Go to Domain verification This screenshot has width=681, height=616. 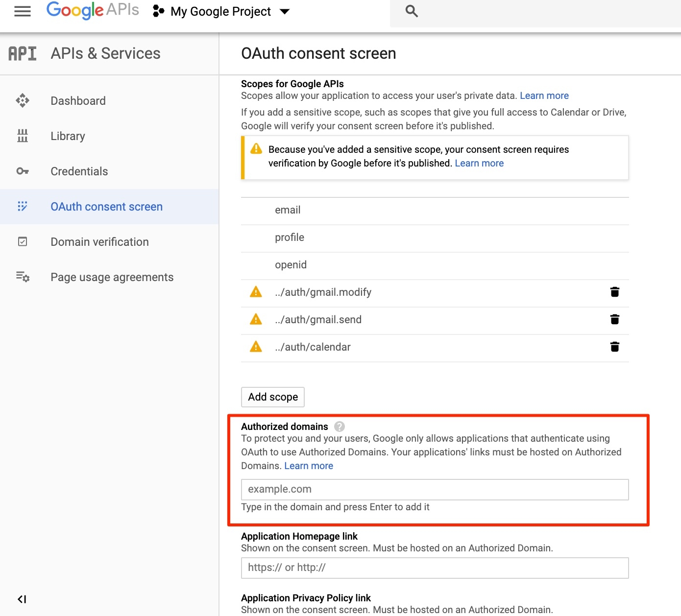(x=99, y=242)
